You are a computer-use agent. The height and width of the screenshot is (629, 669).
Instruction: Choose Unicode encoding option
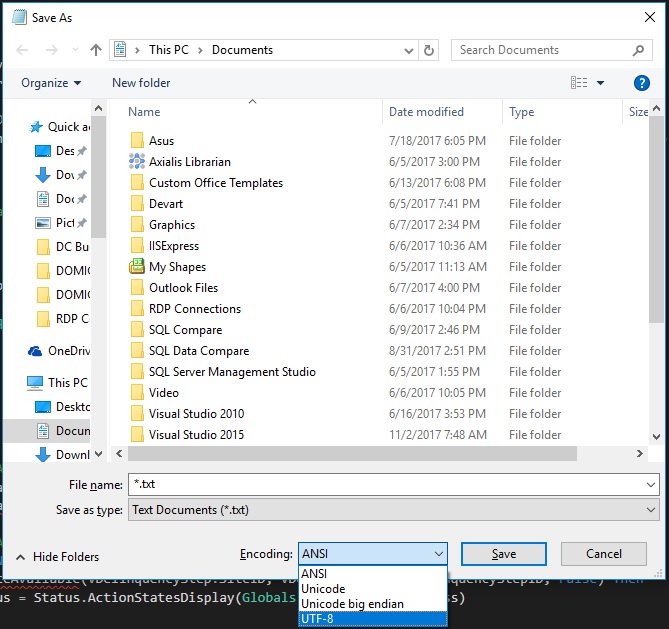[x=372, y=588]
